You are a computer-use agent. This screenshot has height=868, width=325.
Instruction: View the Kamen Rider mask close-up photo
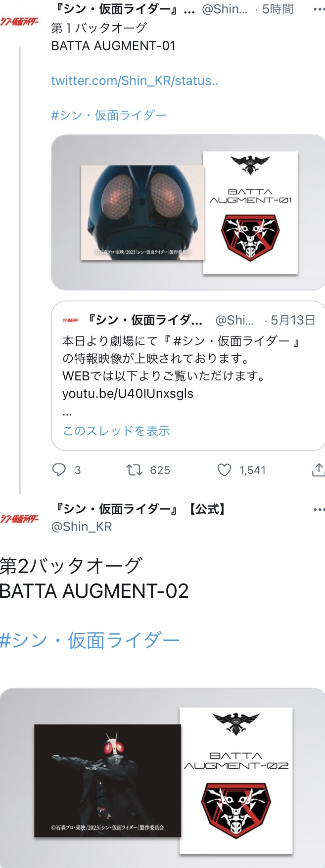click(142, 212)
